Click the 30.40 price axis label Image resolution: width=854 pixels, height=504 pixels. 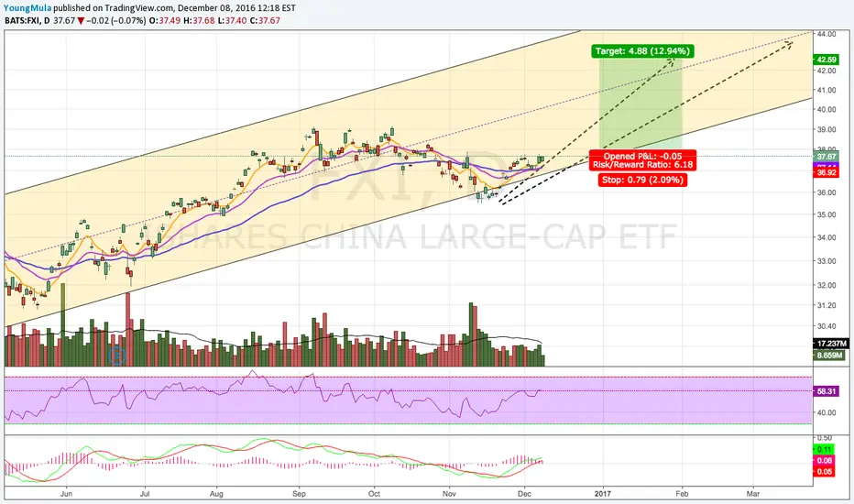click(827, 326)
